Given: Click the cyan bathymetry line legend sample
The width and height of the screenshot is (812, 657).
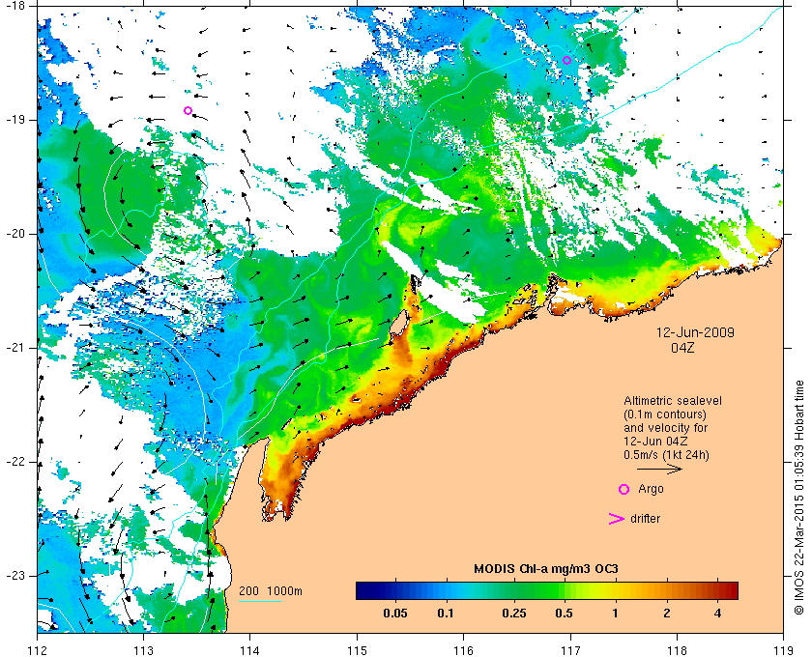Looking at the screenshot, I should (260, 602).
